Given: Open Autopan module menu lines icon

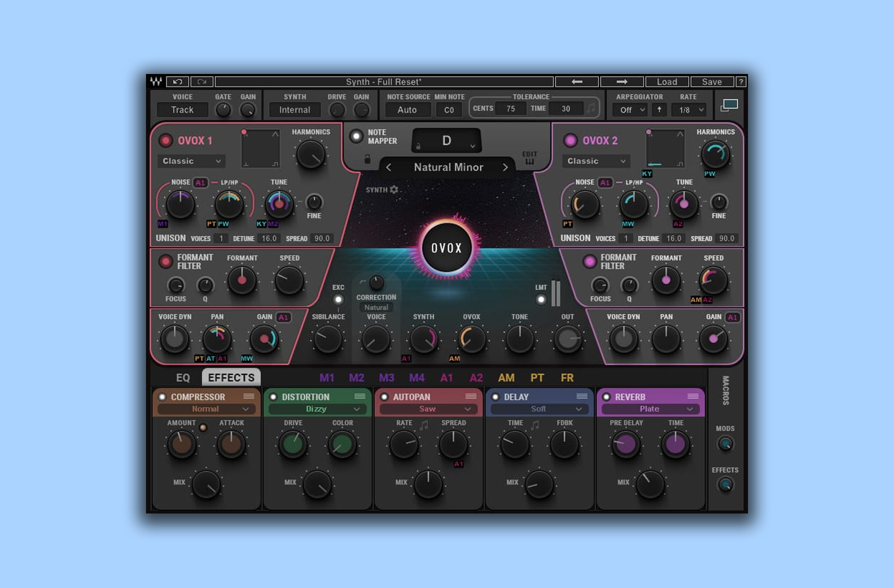Looking at the screenshot, I should (x=471, y=396).
